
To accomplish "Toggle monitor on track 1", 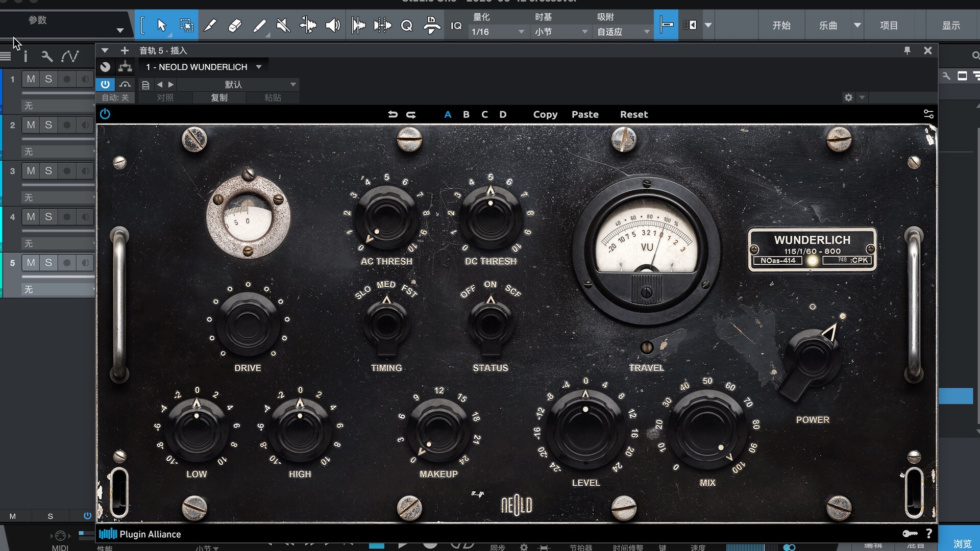I will click(x=85, y=79).
